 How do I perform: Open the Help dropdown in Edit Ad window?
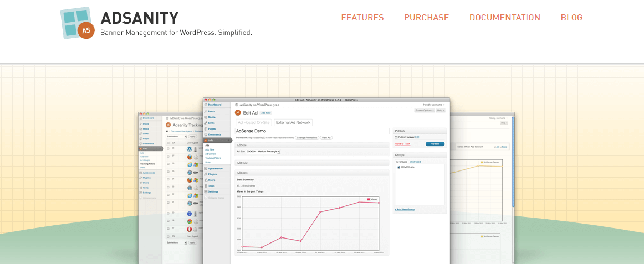(441, 110)
